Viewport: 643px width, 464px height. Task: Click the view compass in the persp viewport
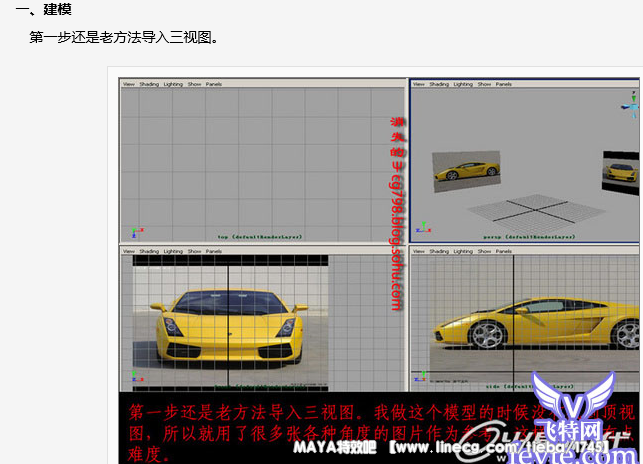[630, 98]
